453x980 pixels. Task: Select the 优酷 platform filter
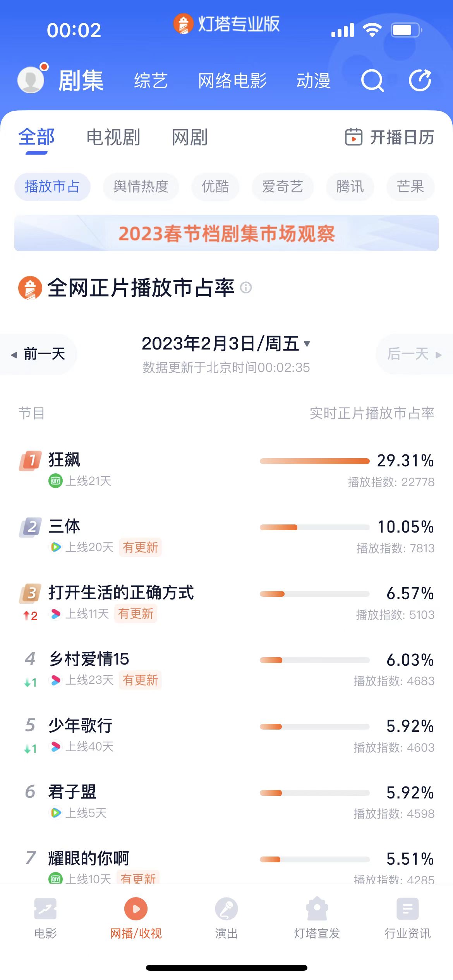point(215,187)
